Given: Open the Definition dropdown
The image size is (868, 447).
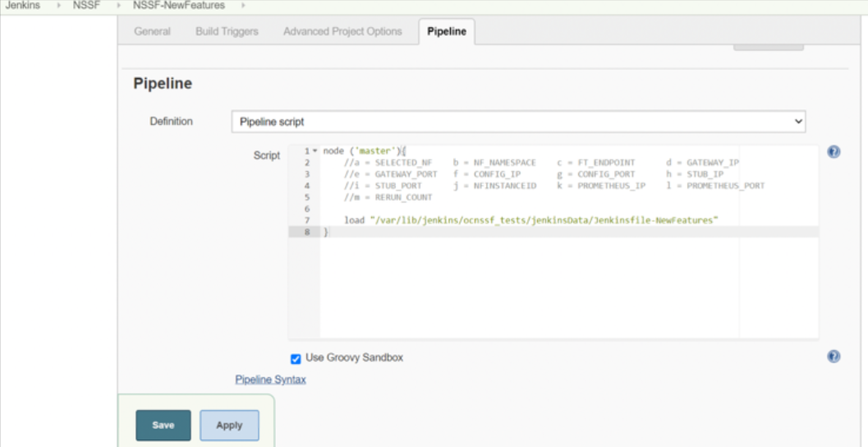Looking at the screenshot, I should [518, 122].
